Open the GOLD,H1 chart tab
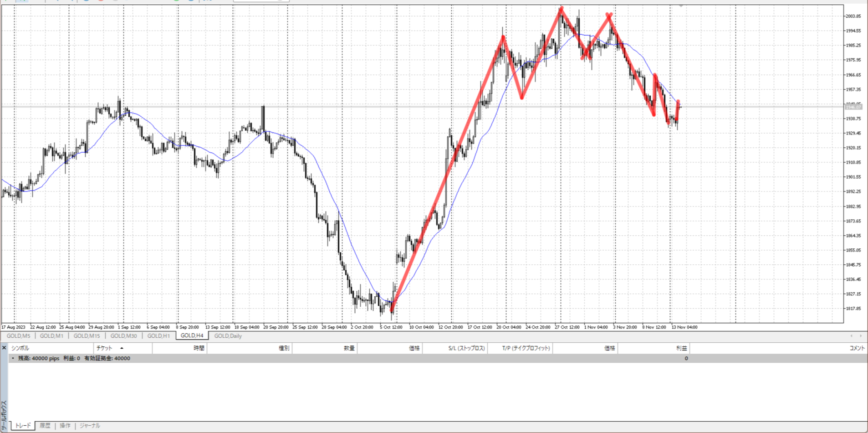Viewport: 868px width, 433px height. click(158, 336)
